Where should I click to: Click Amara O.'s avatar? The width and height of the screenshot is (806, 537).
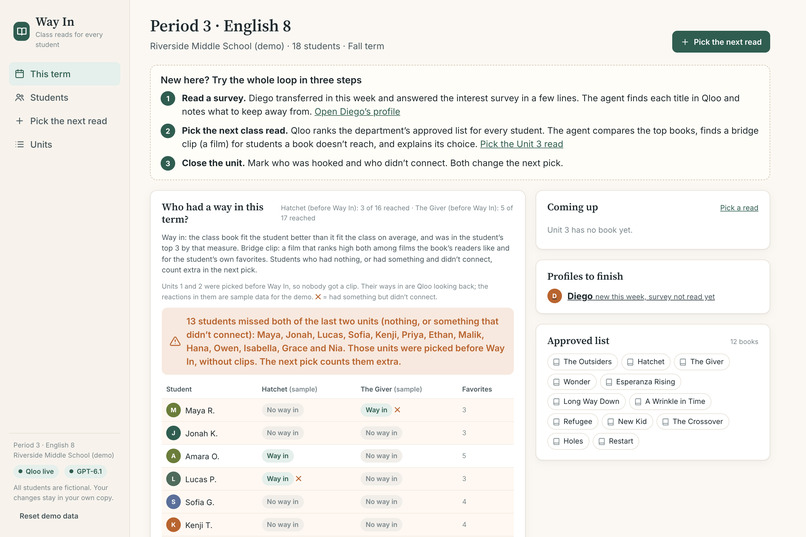pos(173,456)
